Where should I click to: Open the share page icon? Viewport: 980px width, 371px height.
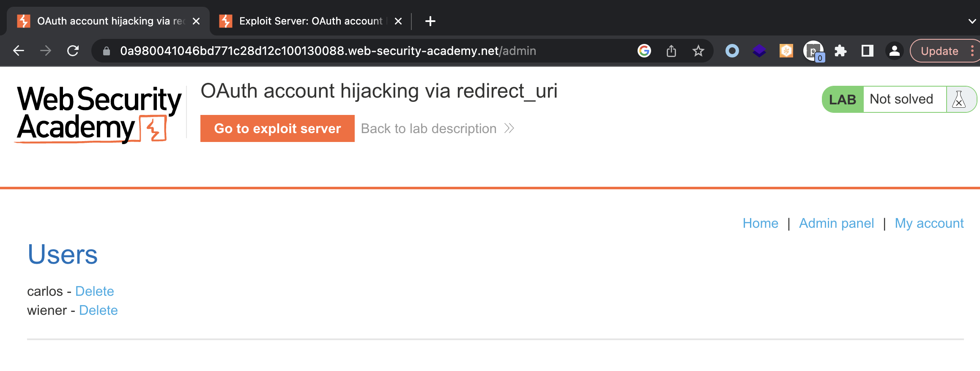(x=671, y=51)
